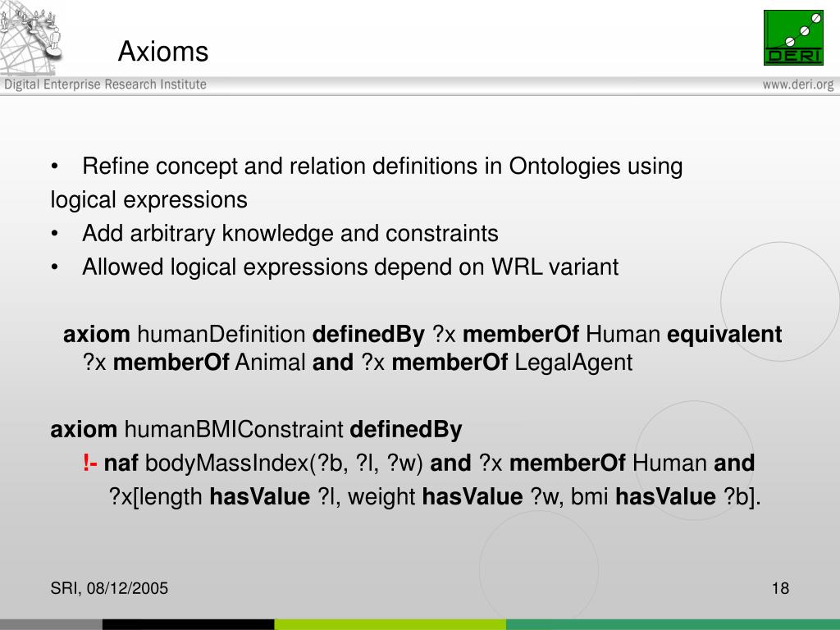The height and width of the screenshot is (630, 840).
Task: Click the SRI, 08/12/2005 footer date
Action: tap(109, 588)
